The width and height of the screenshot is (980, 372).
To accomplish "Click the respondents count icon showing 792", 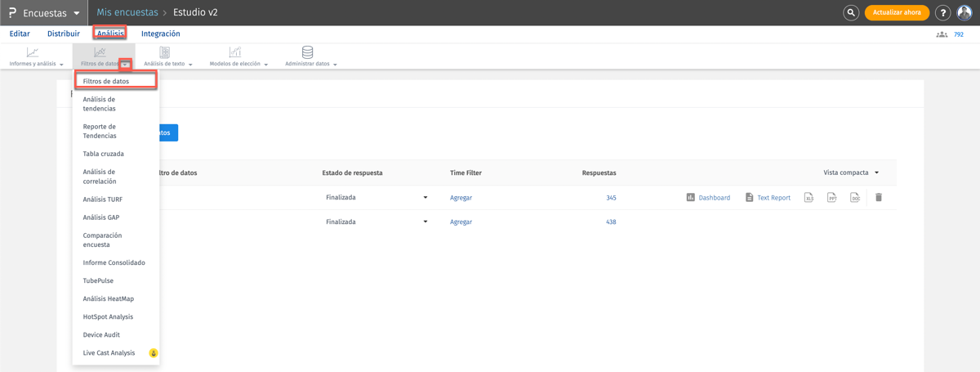I will click(942, 34).
